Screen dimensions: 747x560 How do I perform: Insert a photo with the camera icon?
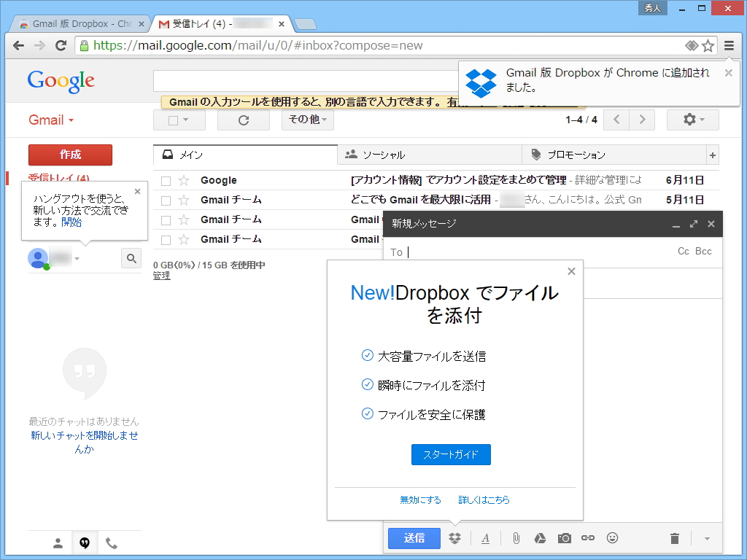[564, 538]
